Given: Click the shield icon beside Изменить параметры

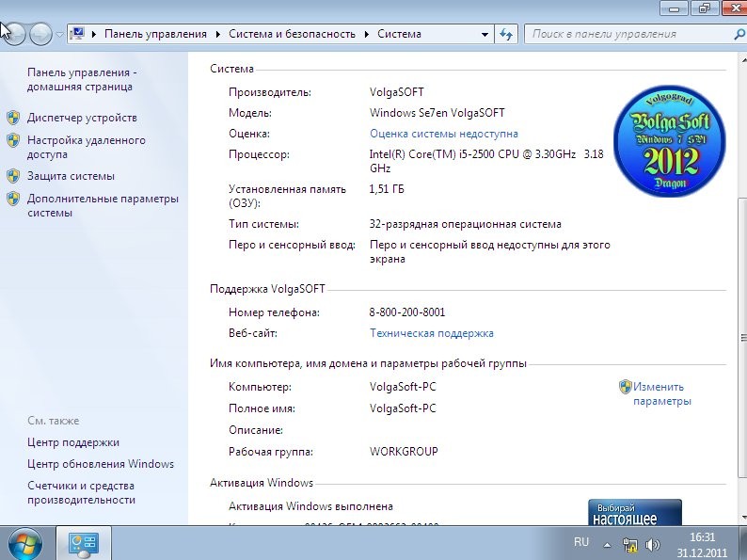Looking at the screenshot, I should click(x=626, y=387).
